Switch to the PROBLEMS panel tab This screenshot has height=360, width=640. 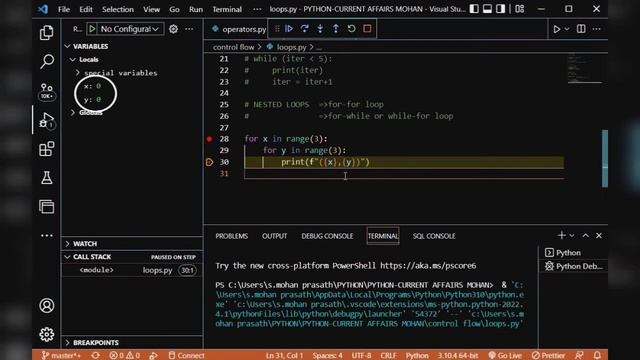[x=231, y=236]
